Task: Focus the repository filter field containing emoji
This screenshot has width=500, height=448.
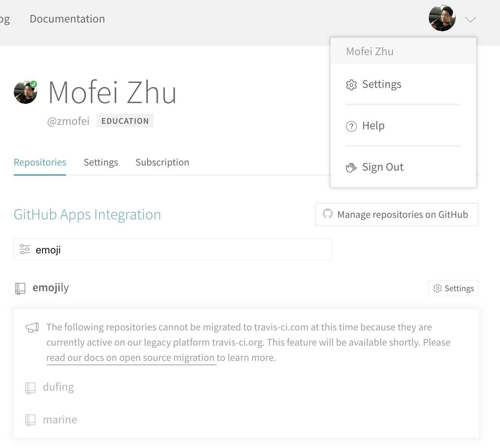Action: click(173, 249)
